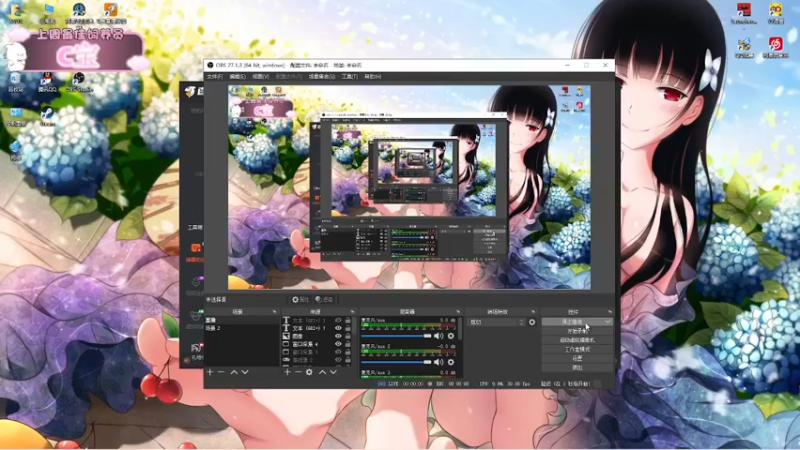Toggle lock on 文本 (GDI+) 2 source
This screenshot has width=800, height=450.
click(347, 320)
